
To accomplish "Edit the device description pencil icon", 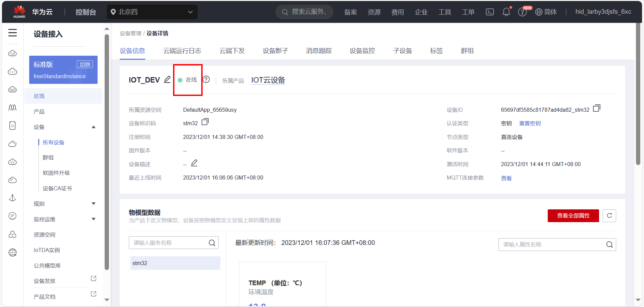I will (x=194, y=163).
